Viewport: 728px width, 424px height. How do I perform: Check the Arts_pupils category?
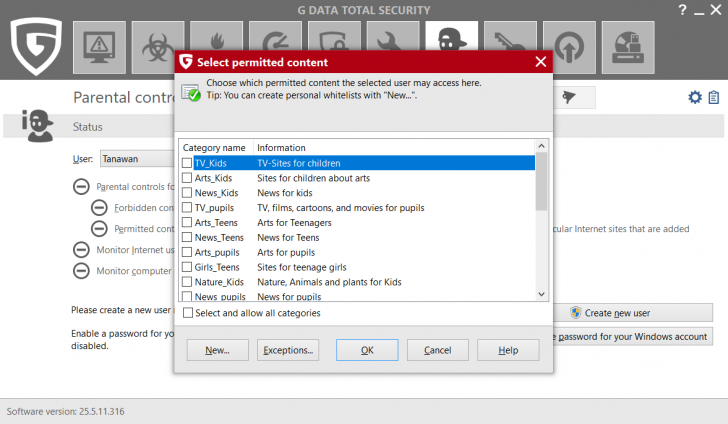click(x=187, y=252)
